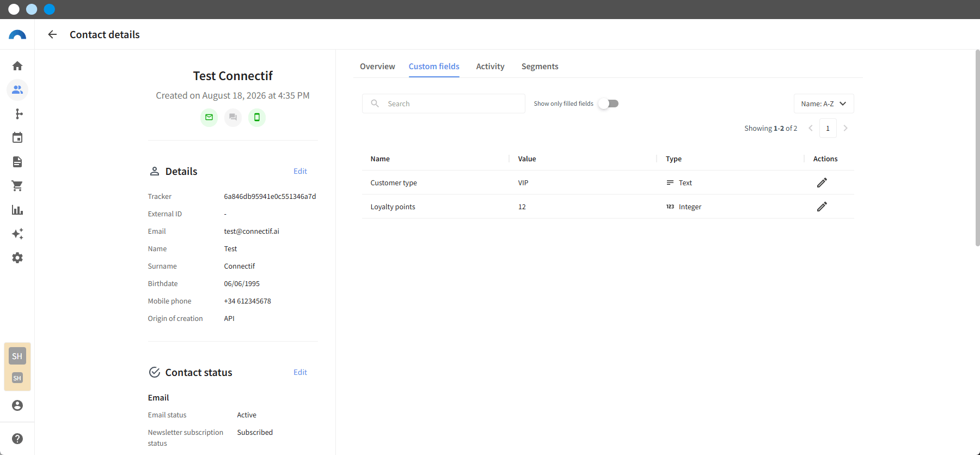The width and height of the screenshot is (980, 455).
Task: Open the Contacts people icon in sidebar
Action: (x=17, y=90)
